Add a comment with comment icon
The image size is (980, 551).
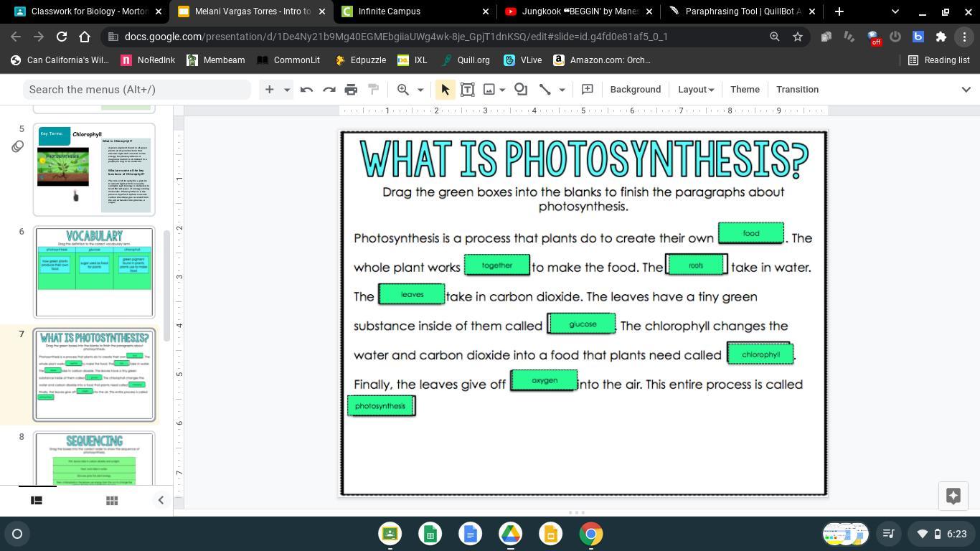587,90
